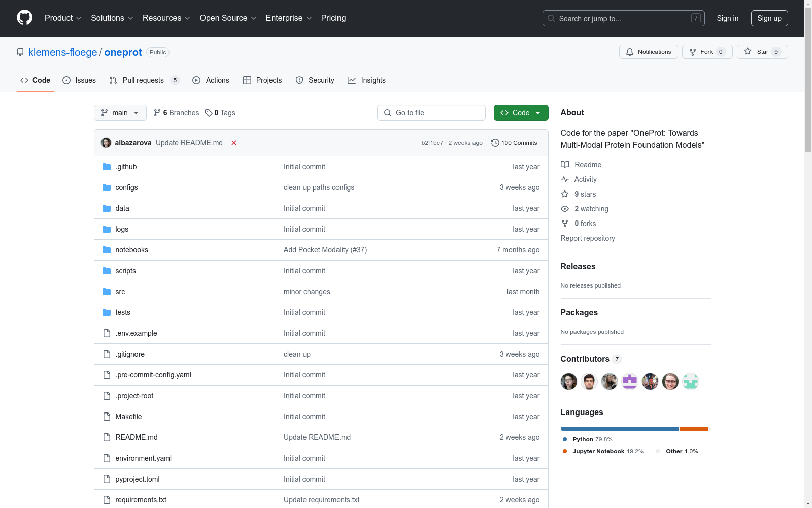Focus the Go to file search box
Viewport: 812px width, 508px height.
tap(431, 113)
